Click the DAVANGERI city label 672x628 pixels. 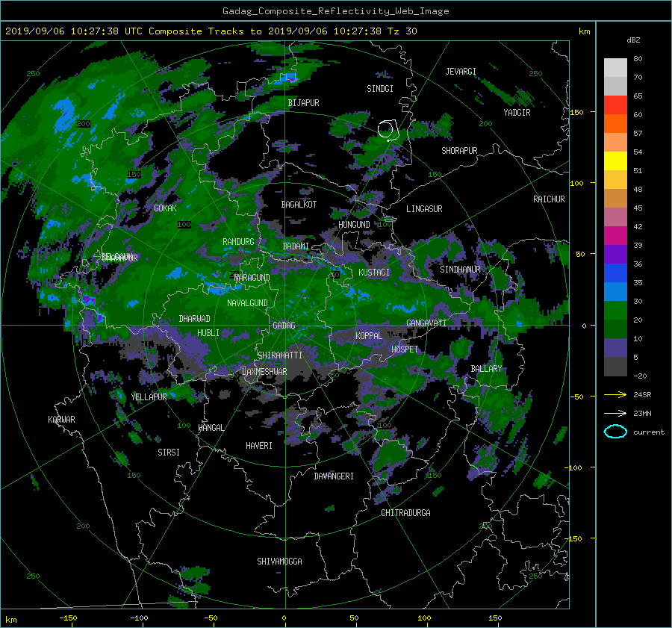334,476
